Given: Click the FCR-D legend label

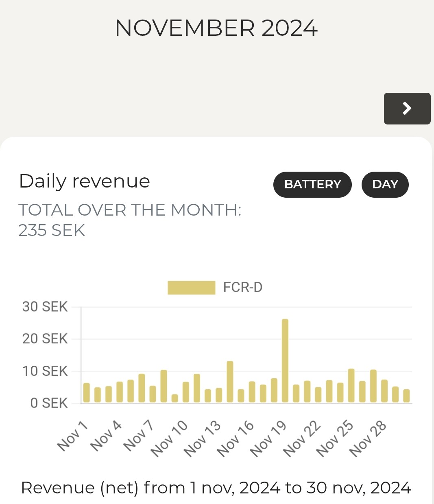Looking at the screenshot, I should 243,288.
